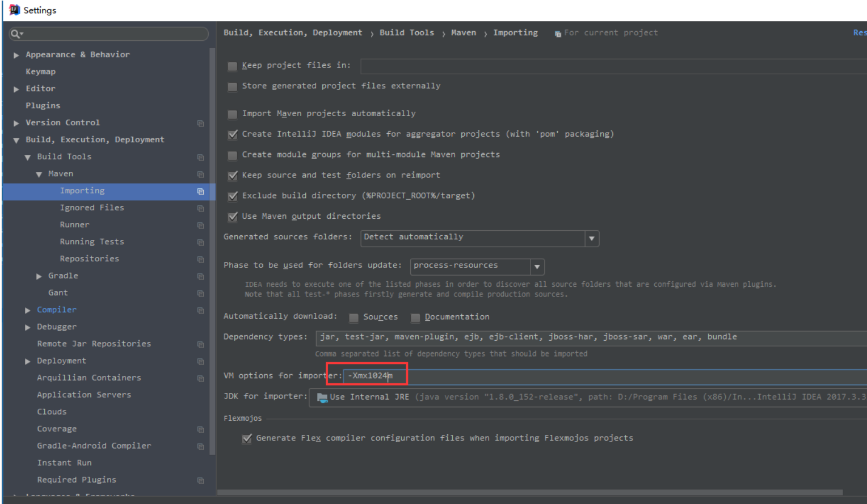
Task: Click the 'For current project' icon in header
Action: pyautogui.click(x=558, y=33)
